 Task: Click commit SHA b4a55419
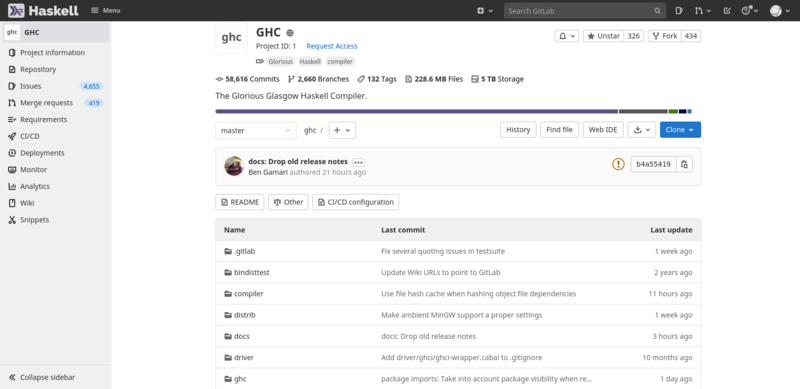pos(654,164)
